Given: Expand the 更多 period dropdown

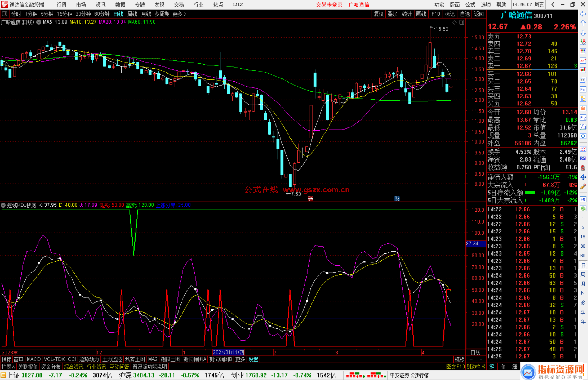Looking at the screenshot, I should [179, 14].
